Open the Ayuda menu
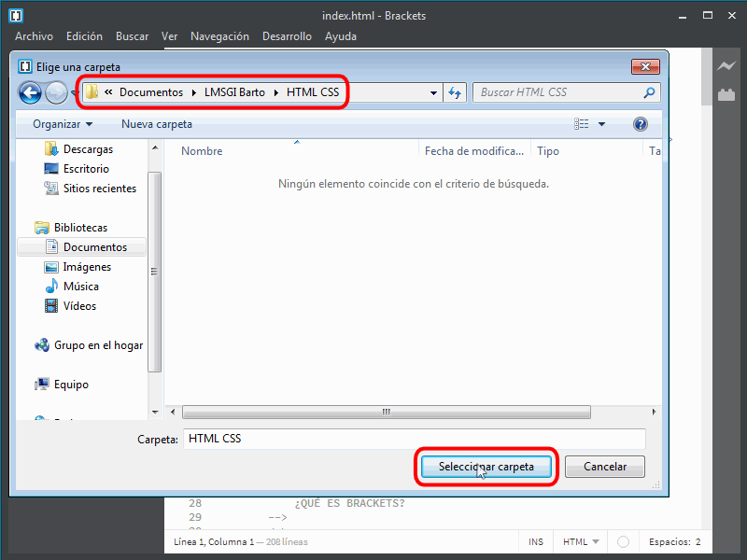Image resolution: width=747 pixels, height=560 pixels. (341, 36)
